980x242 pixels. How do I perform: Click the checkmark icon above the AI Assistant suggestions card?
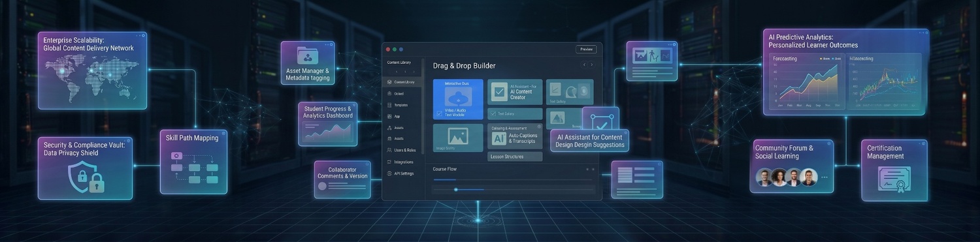coord(602,123)
